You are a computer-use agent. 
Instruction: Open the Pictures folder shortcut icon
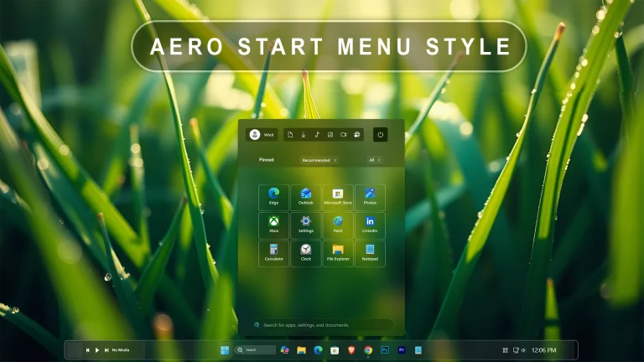330,135
